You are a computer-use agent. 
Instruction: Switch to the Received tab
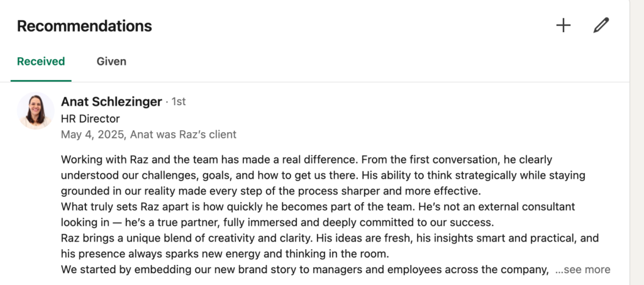pos(41,62)
